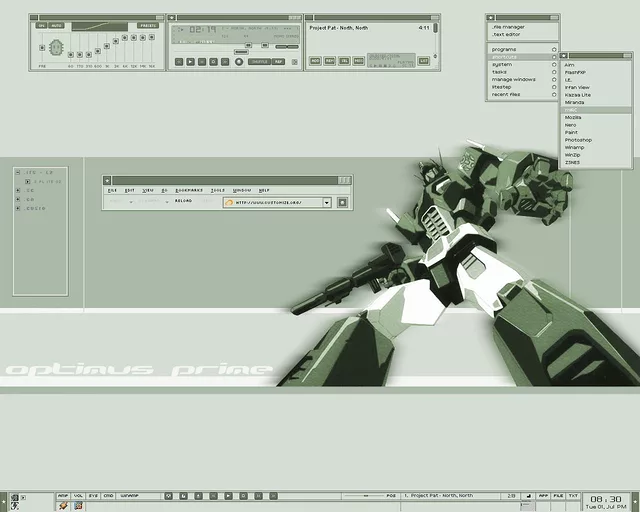The width and height of the screenshot is (640, 512).
Task: Launch Photoshop from the shortcuts submenu
Action: tap(596, 140)
